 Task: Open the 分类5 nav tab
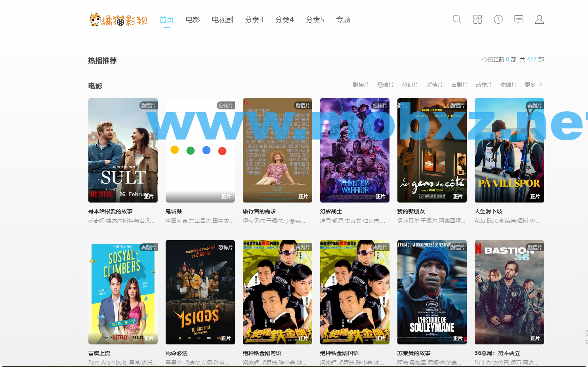pos(315,19)
